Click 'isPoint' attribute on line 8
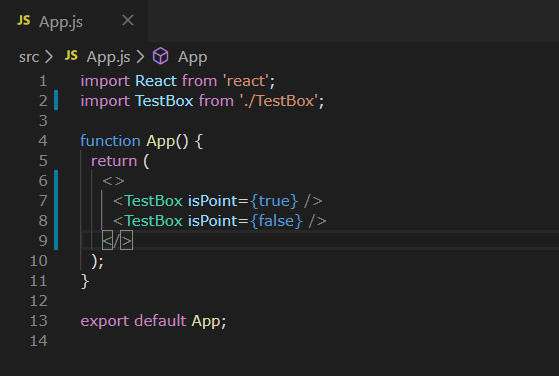This screenshot has height=376, width=559. pos(213,221)
